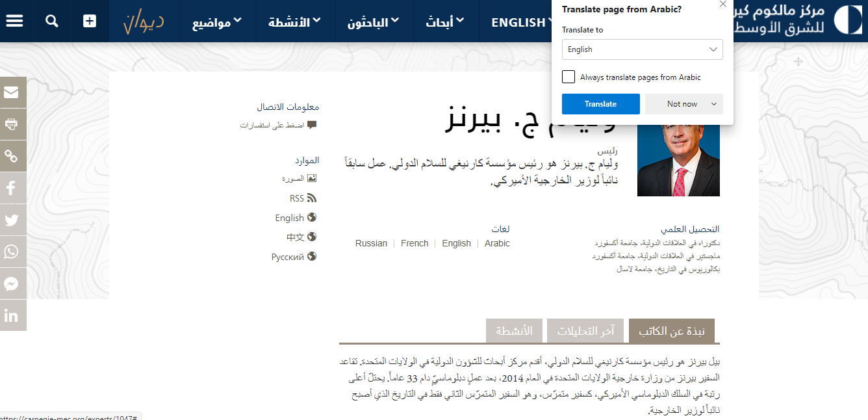Close the translate popup
868x420 pixels.
pos(723,5)
